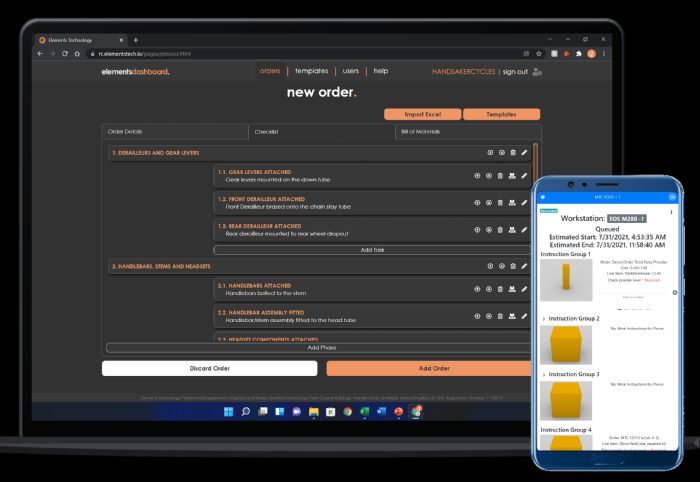Viewport: 700px width, 482px height.
Task: Click the pencil edit icon on Derailleurs and Gear Levers phase
Action: coord(524,153)
